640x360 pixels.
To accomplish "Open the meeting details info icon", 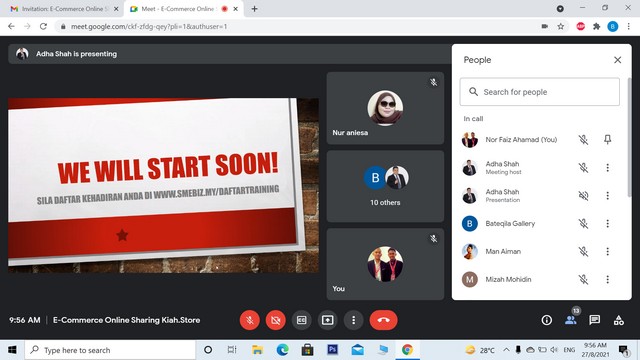I will point(547,320).
